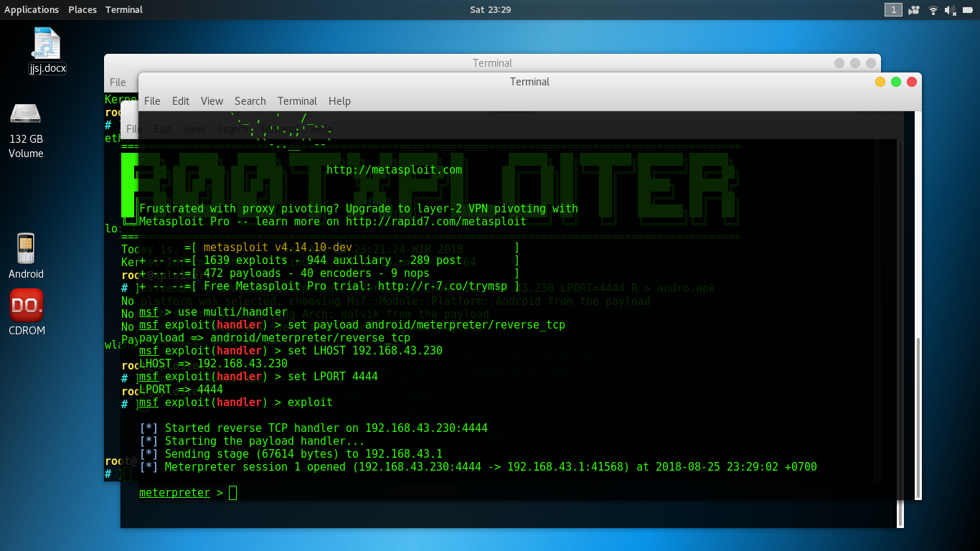Click the muted volume icon

(951, 9)
